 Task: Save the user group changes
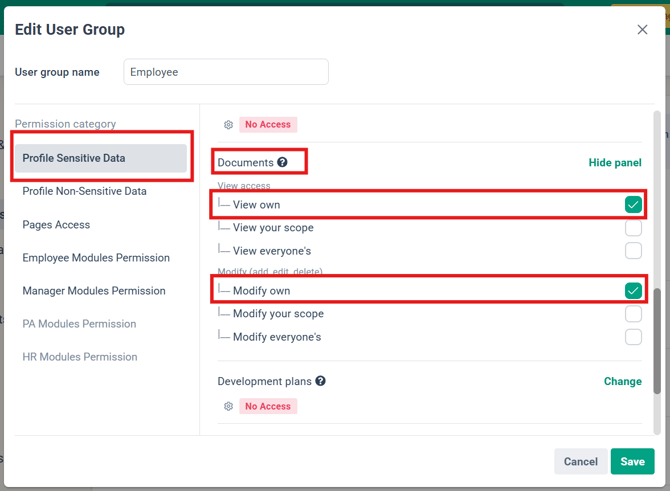(632, 461)
